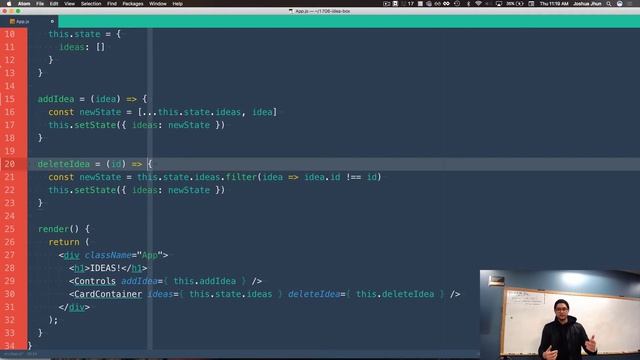
Task: Click the App.js tab modified-dot indicator
Action: [52, 21]
